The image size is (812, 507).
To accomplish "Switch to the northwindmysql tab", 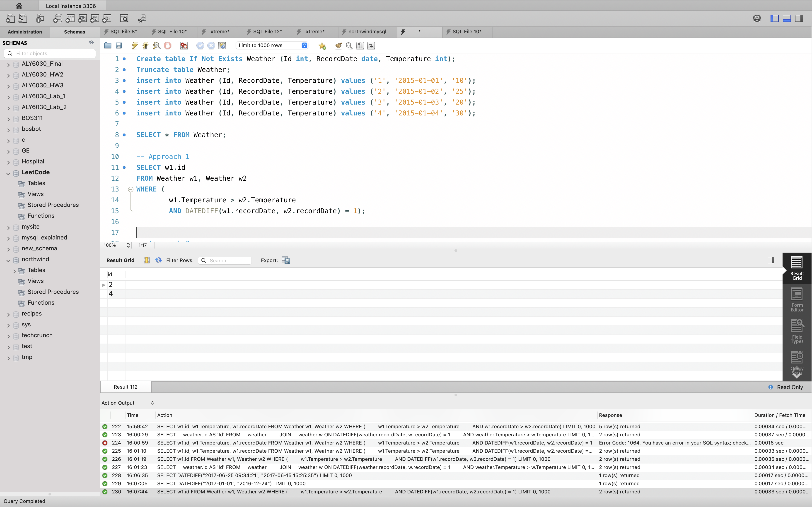I will (x=367, y=31).
